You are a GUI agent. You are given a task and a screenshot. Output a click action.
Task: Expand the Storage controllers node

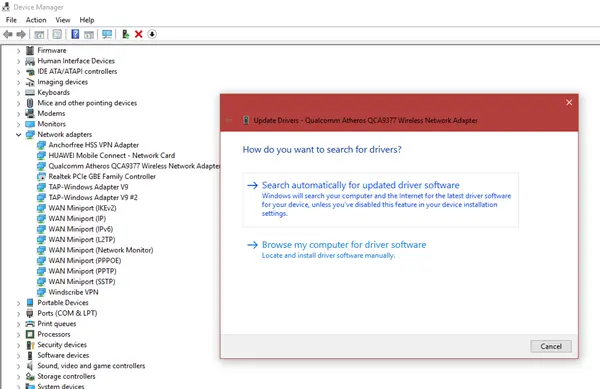pos(18,376)
